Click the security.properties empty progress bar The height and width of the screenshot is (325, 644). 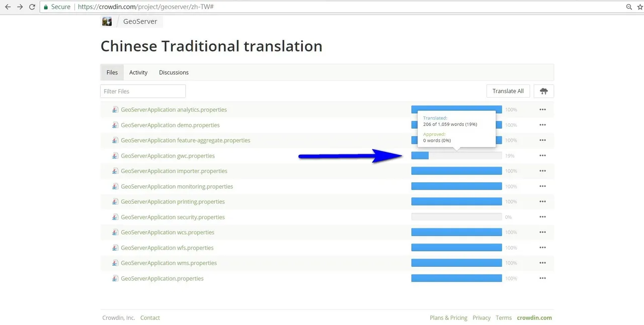[456, 217]
